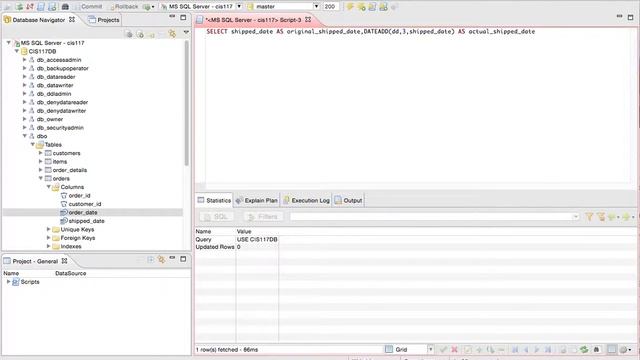Click the SQL button in results panel

tap(216, 217)
